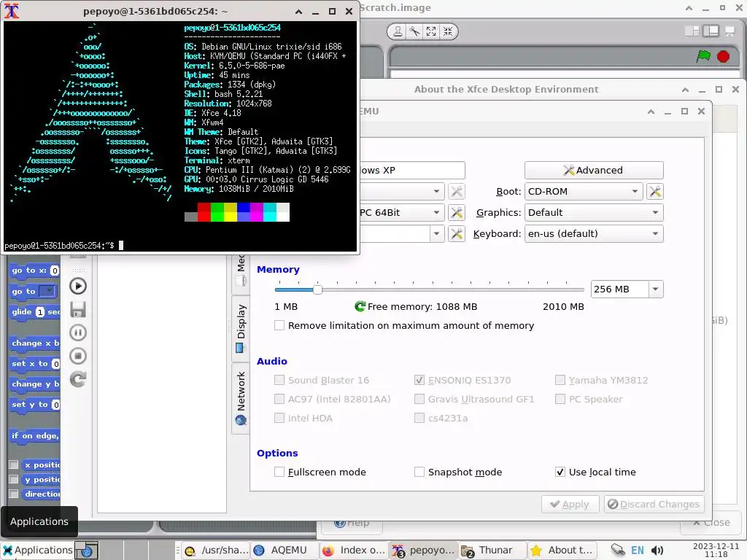This screenshot has width=747, height=560.
Task: Refresh free memory with green arrow icon
Action: pos(360,306)
